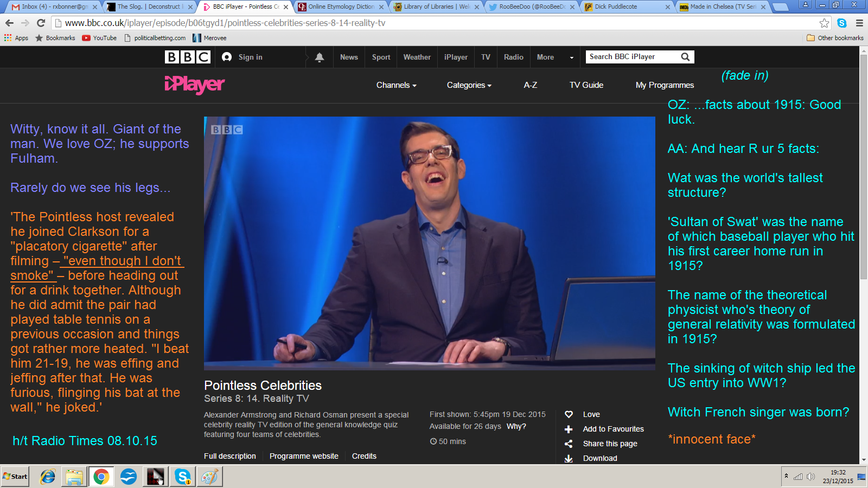868x488 pixels.
Task: Expand the Categories dropdown
Action: pyautogui.click(x=469, y=85)
